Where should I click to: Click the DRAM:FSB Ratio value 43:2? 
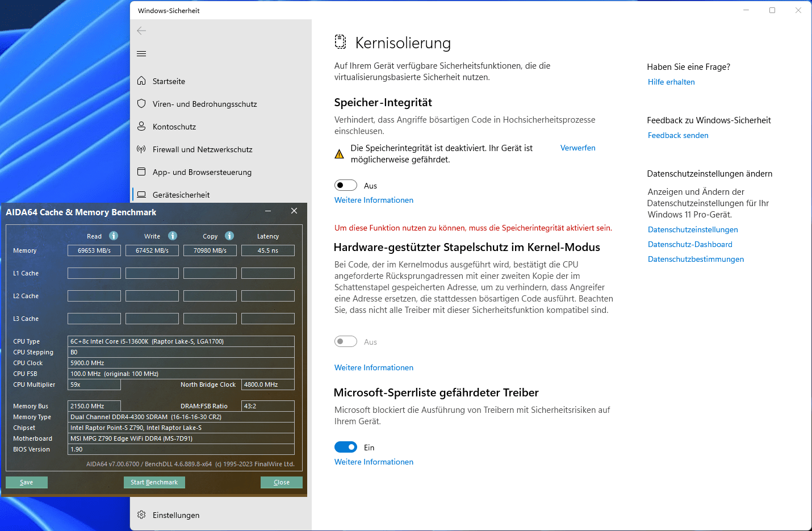(x=268, y=406)
